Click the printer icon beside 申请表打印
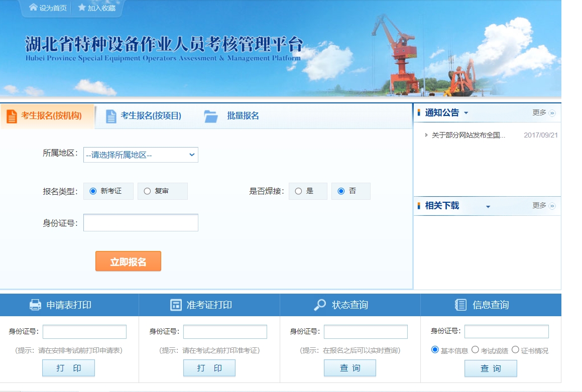 35,305
